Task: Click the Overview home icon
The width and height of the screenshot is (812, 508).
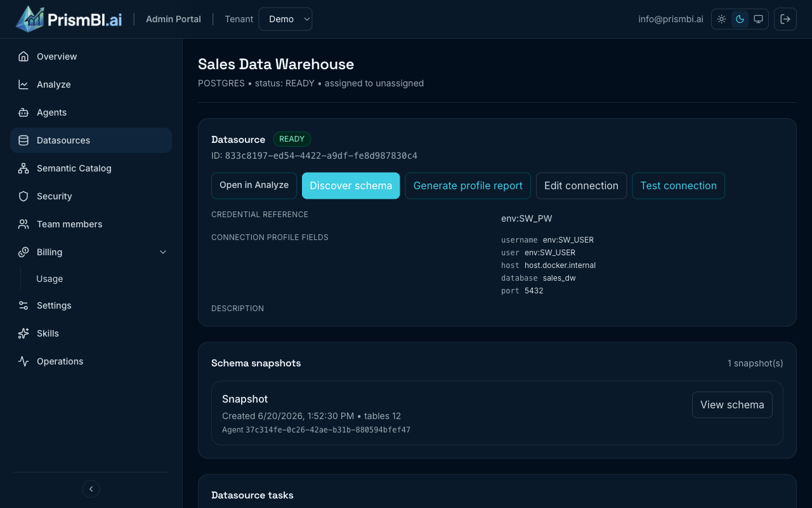Action: pyautogui.click(x=23, y=57)
